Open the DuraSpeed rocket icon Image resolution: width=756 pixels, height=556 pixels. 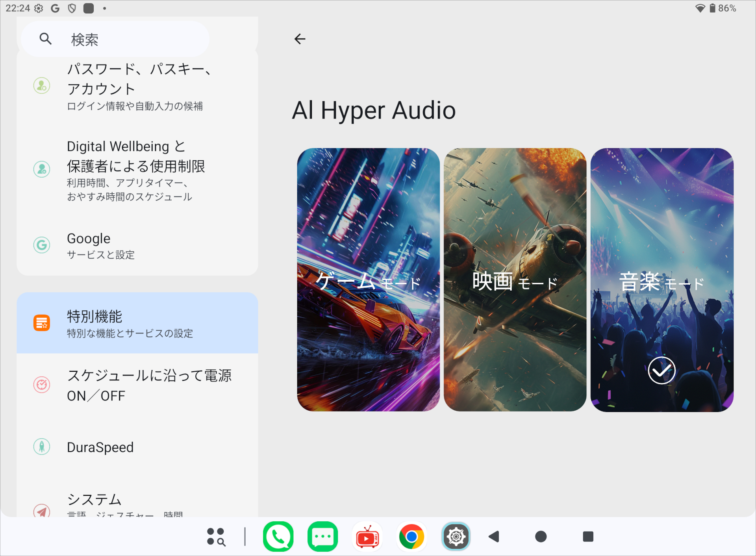(41, 447)
